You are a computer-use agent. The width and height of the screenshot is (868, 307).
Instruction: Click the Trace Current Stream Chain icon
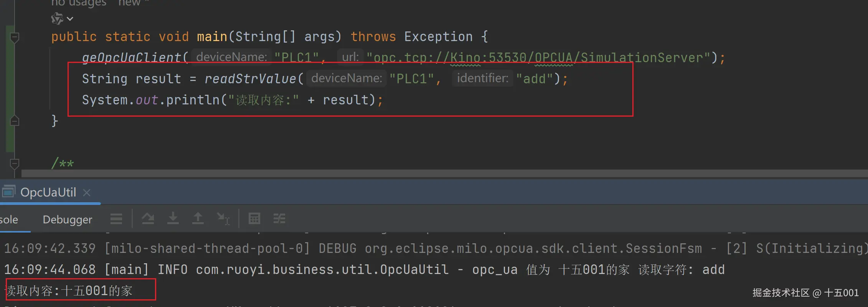[x=279, y=219]
